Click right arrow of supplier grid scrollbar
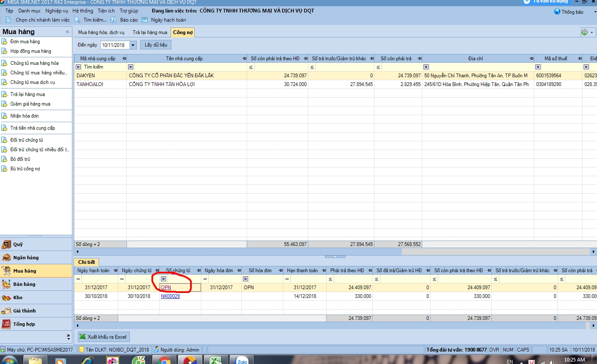 pos(594,251)
